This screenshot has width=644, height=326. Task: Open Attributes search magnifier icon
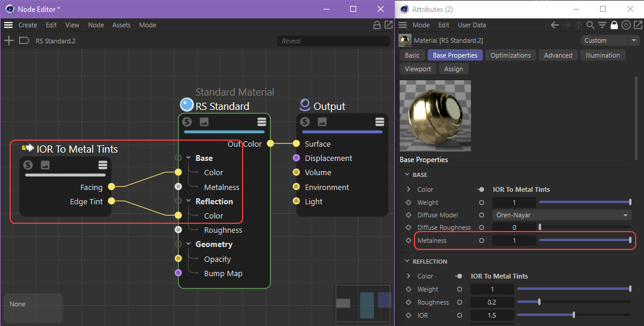pos(590,25)
